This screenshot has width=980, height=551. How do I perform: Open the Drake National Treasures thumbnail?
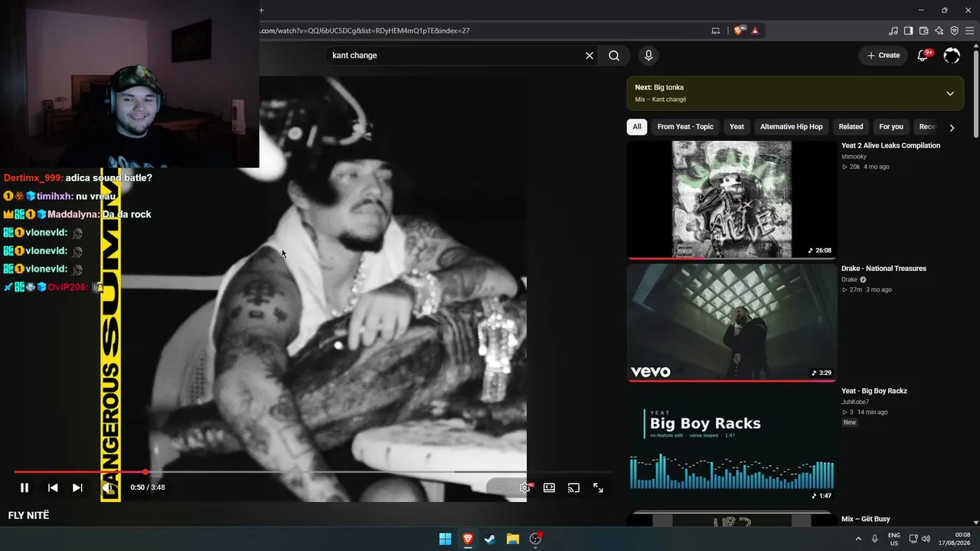pyautogui.click(x=732, y=322)
